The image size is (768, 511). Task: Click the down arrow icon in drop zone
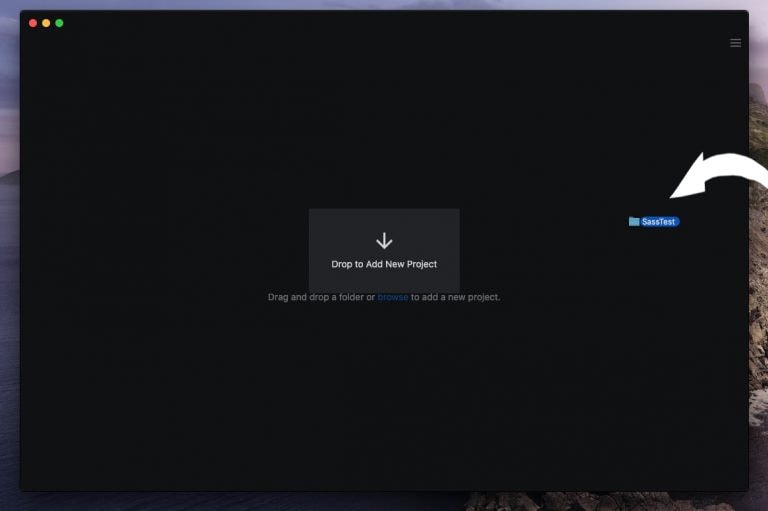click(x=384, y=241)
